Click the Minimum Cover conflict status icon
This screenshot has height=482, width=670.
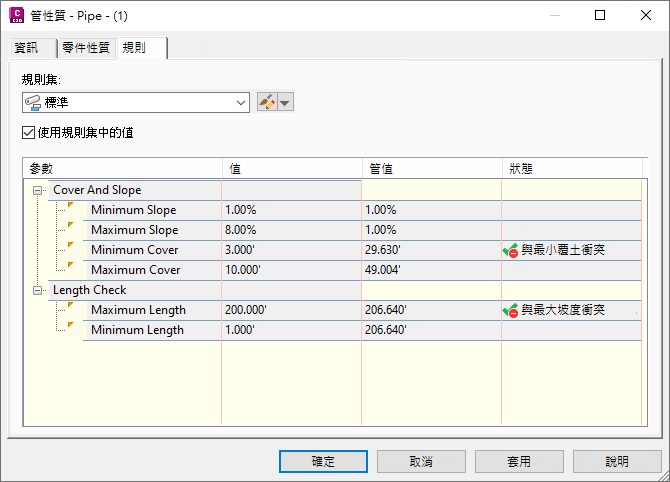(x=510, y=250)
